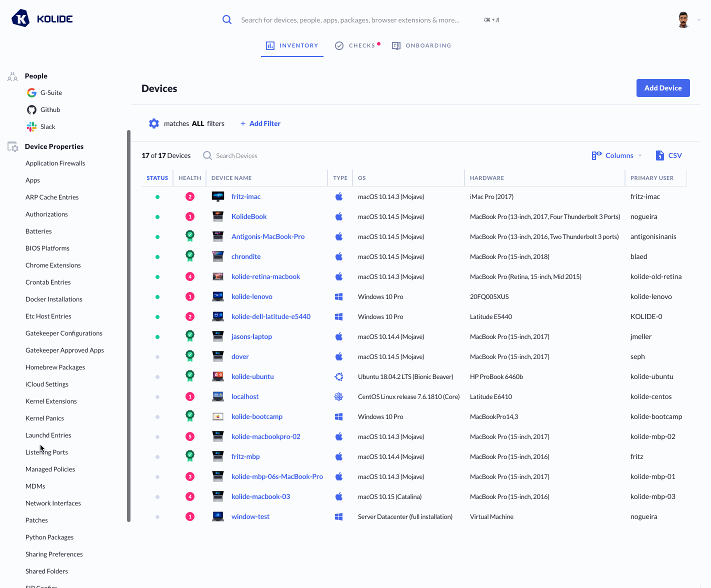Click the Apple icon for fritz-imac

pos(339,196)
